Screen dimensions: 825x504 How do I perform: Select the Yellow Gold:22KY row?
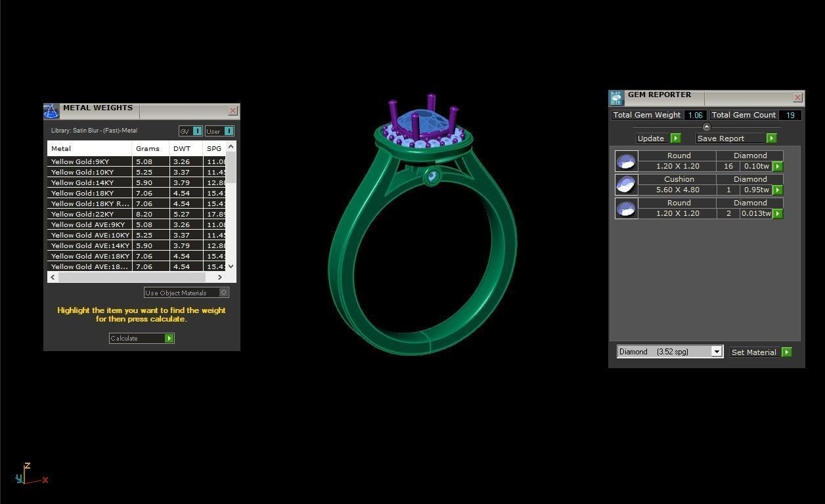[x=137, y=214]
